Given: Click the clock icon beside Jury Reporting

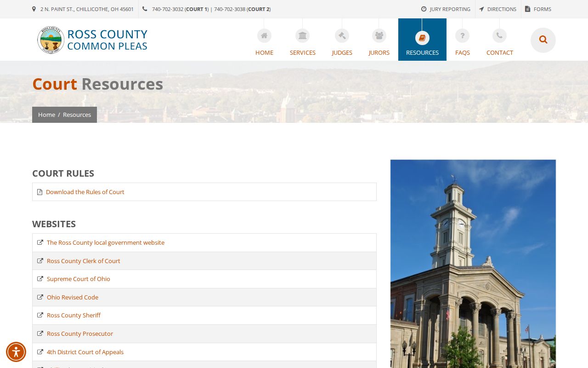Looking at the screenshot, I should pyautogui.click(x=424, y=9).
